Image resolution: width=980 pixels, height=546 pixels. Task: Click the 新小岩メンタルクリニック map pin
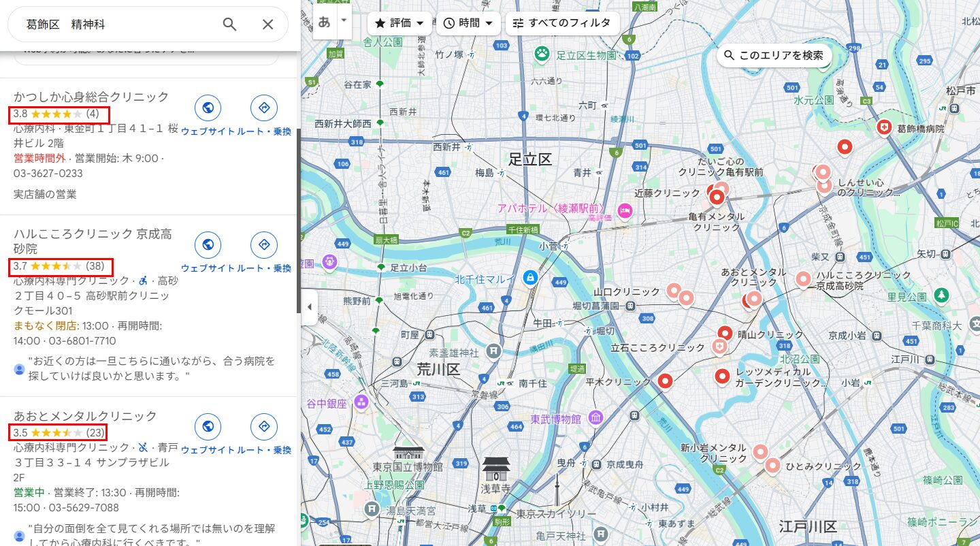[x=760, y=452]
